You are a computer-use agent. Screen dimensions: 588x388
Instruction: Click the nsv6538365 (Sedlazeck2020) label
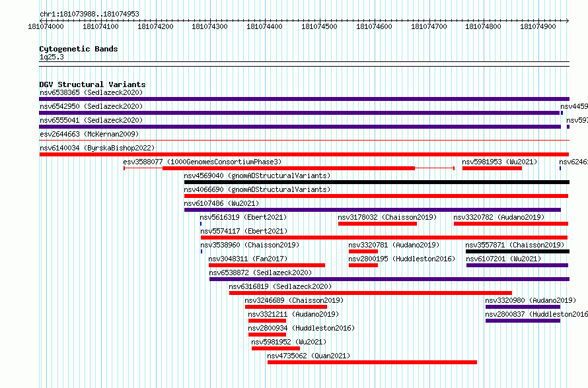pyautogui.click(x=91, y=92)
